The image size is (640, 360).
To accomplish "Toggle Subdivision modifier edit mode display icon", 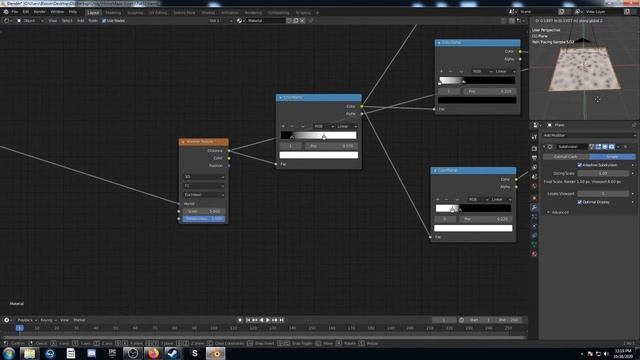I will coord(598,147).
